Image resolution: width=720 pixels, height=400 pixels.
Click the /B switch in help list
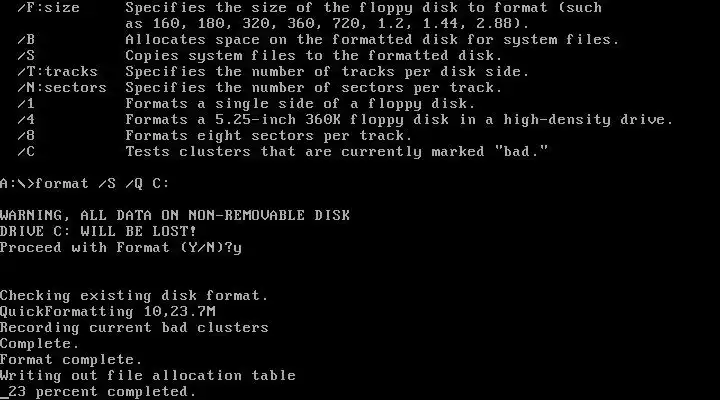[x=26, y=39]
